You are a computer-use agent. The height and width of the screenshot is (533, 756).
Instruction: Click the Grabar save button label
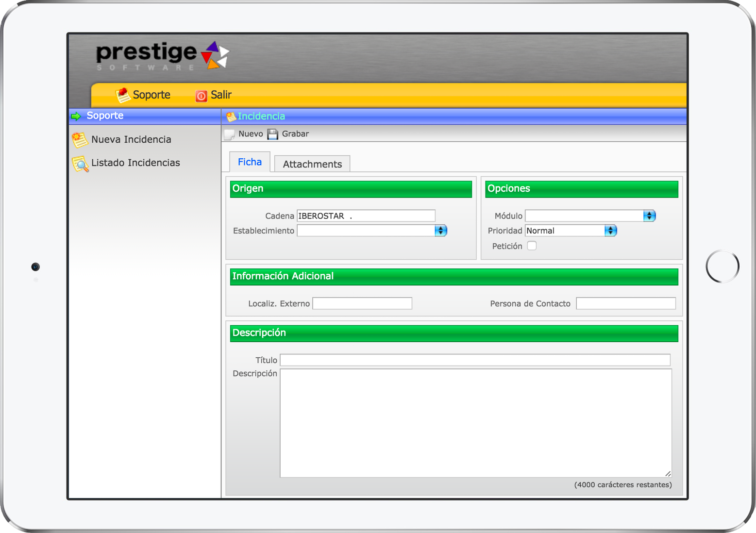295,134
